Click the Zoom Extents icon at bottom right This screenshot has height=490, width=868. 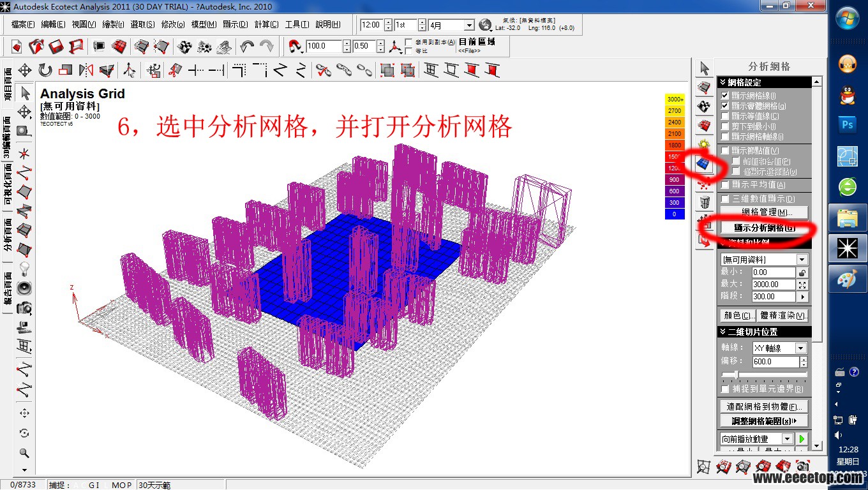point(703,466)
